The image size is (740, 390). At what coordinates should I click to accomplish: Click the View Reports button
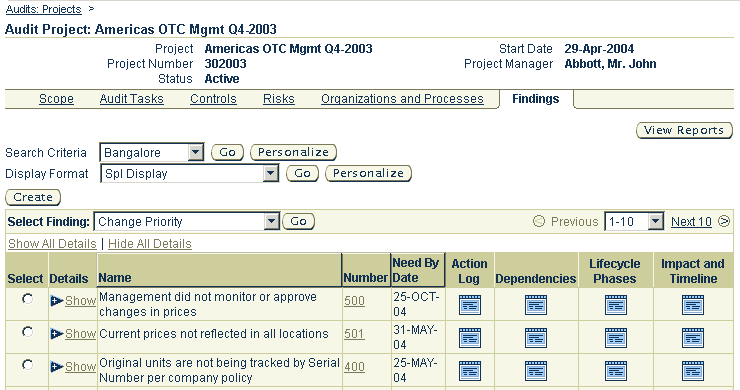684,130
